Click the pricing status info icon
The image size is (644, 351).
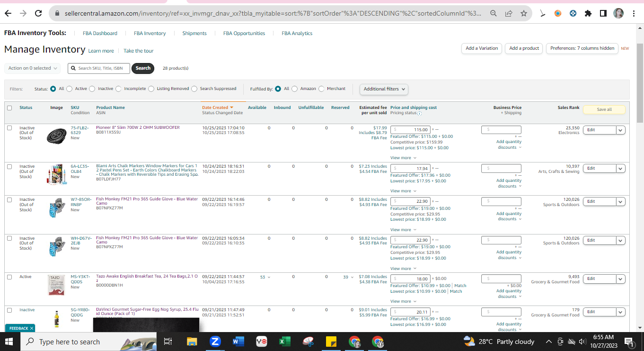419,113
